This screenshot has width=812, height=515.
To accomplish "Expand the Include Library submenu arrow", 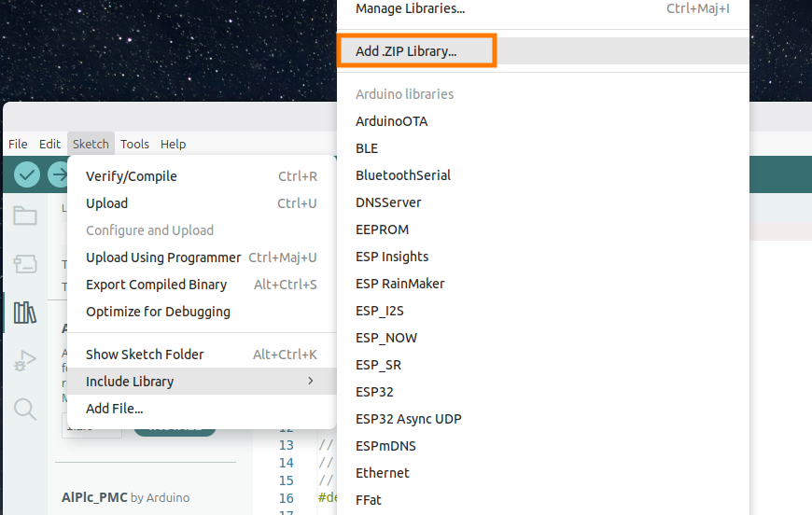I will coord(311,381).
